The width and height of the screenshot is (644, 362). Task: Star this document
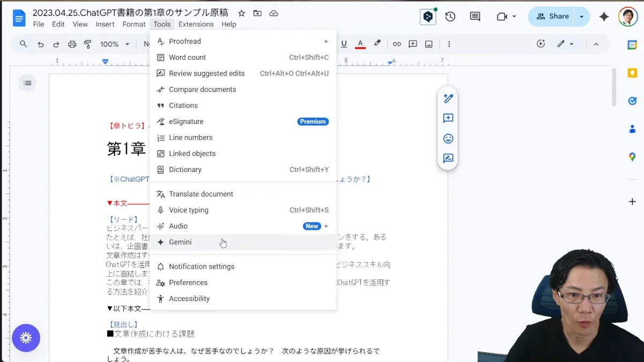[x=241, y=13]
